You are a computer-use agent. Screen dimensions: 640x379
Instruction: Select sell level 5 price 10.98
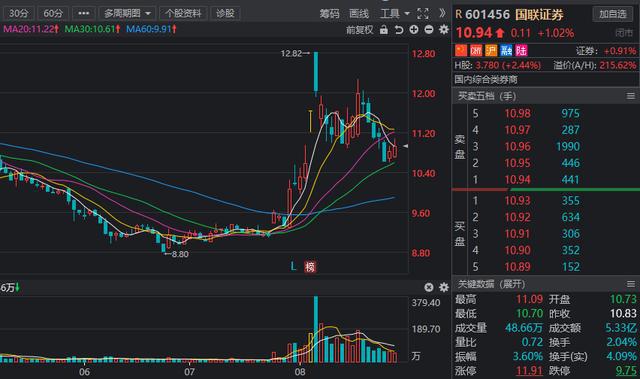pyautogui.click(x=518, y=113)
